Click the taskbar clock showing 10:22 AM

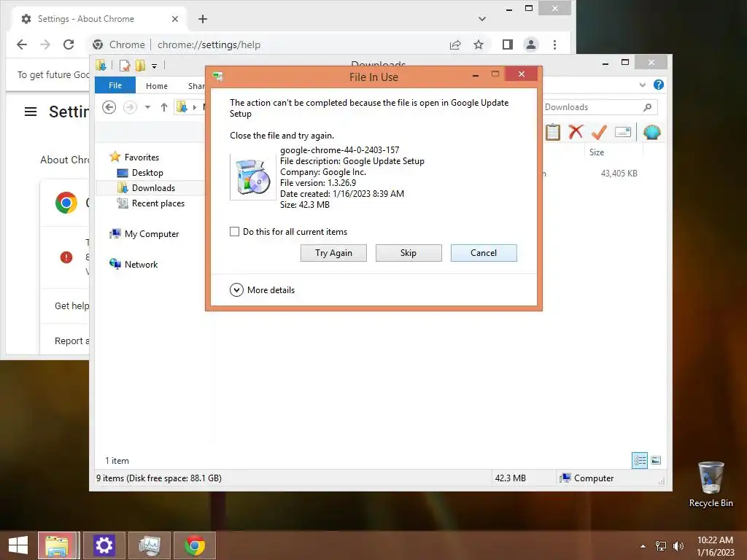pos(715,546)
